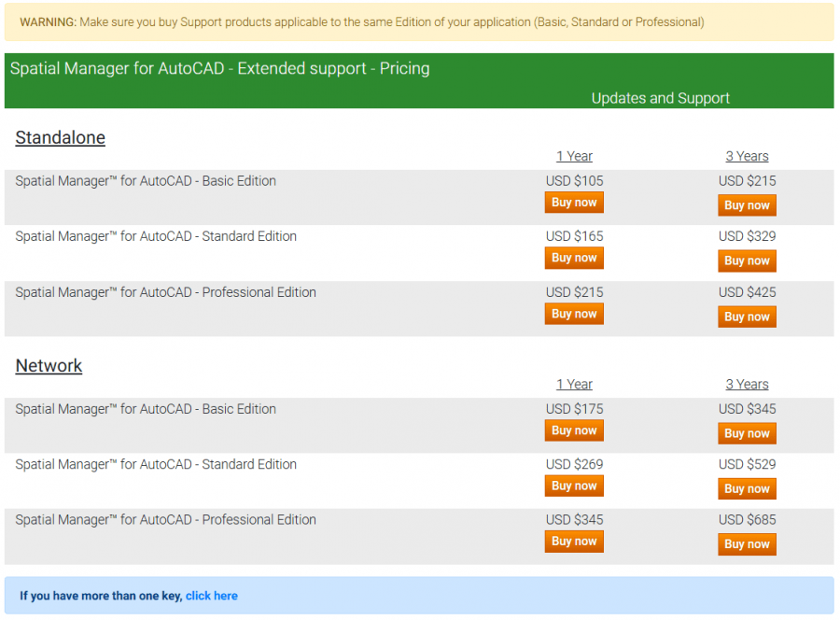
Task: Buy 1-year Network Professional Edition support
Action: coord(573,542)
